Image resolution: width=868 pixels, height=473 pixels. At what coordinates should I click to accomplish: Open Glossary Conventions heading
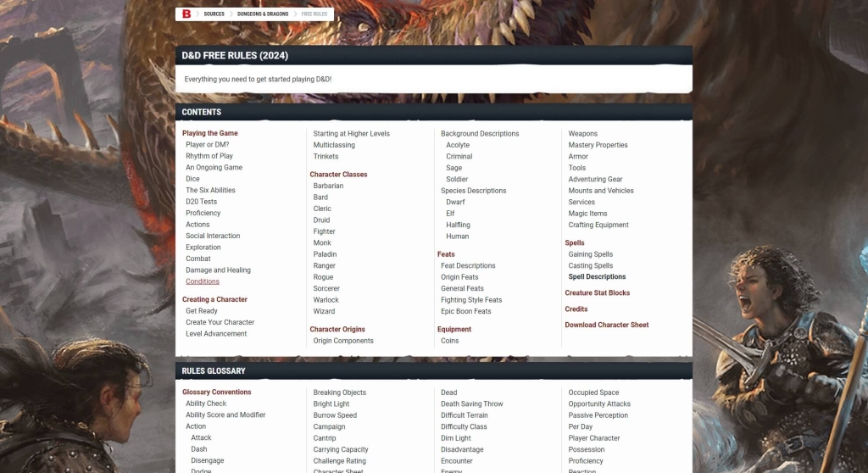216,392
